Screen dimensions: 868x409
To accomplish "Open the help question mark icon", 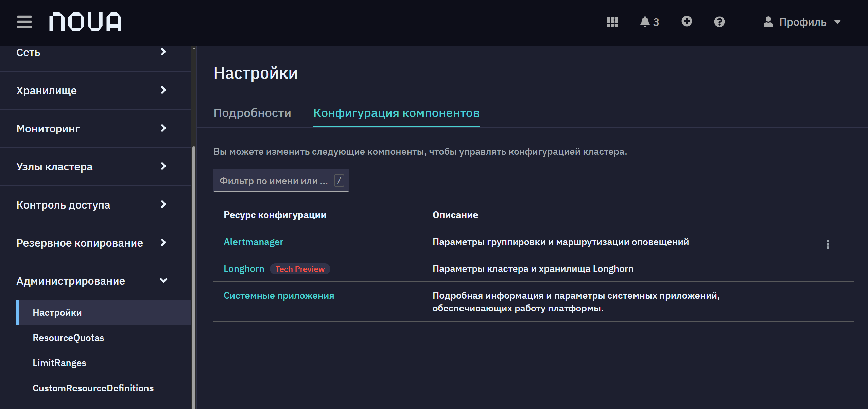I will tap(719, 22).
